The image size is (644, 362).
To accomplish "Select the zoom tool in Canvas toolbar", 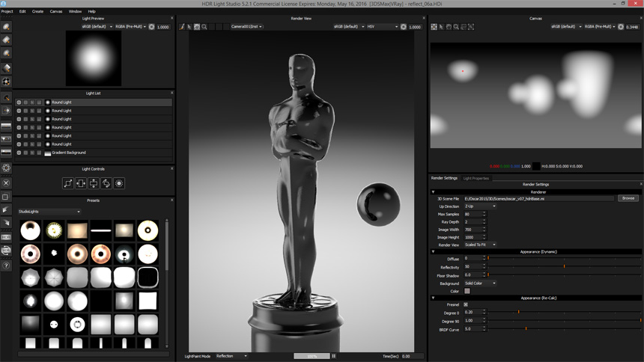I will pos(456,27).
